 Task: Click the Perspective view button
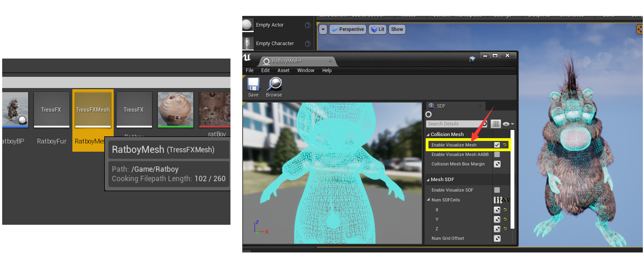(348, 29)
